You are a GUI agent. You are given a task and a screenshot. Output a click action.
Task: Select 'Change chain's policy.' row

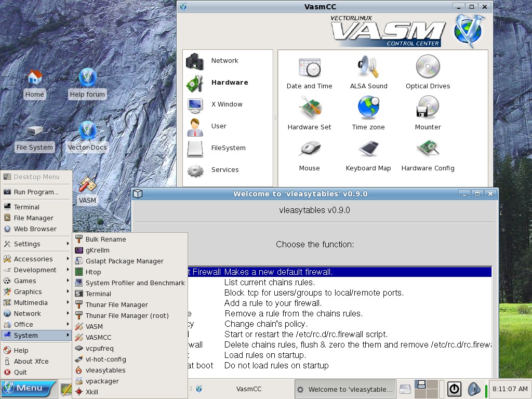point(340,324)
